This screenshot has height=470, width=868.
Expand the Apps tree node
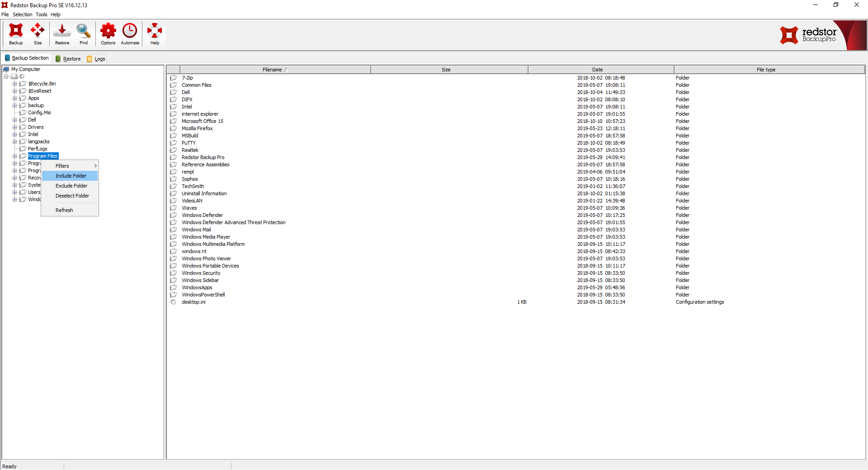14,98
